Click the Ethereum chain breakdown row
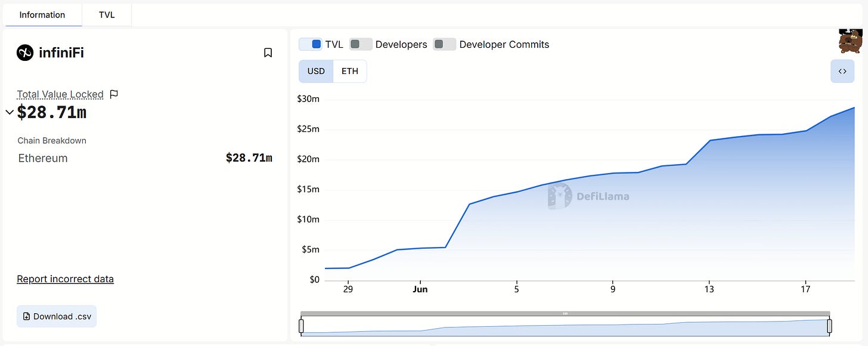Viewport: 868px width, 346px height. point(145,158)
